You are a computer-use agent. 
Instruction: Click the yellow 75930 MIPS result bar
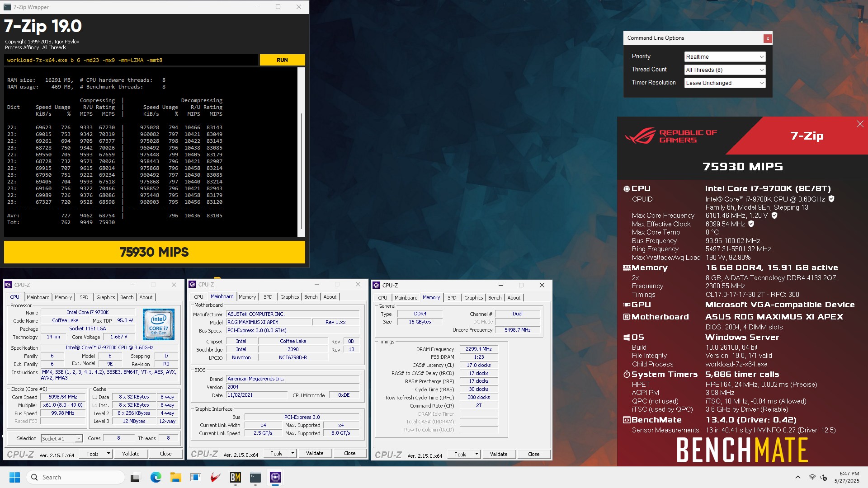pyautogui.click(x=155, y=252)
